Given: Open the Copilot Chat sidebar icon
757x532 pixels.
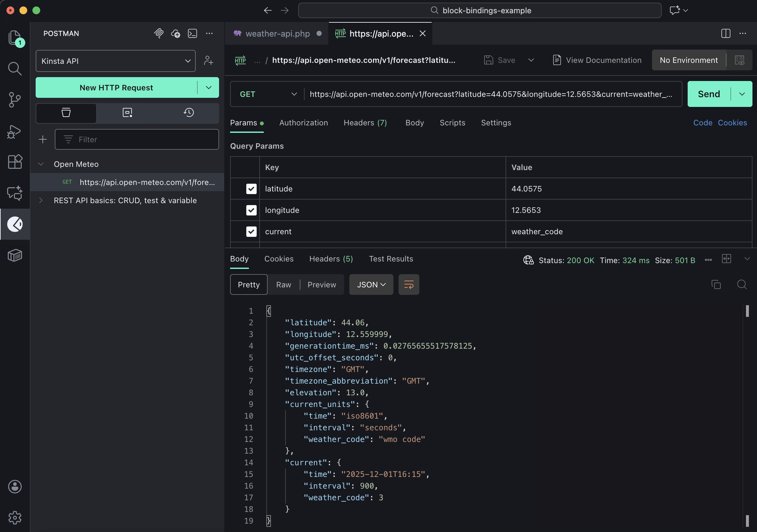Looking at the screenshot, I should [15, 193].
